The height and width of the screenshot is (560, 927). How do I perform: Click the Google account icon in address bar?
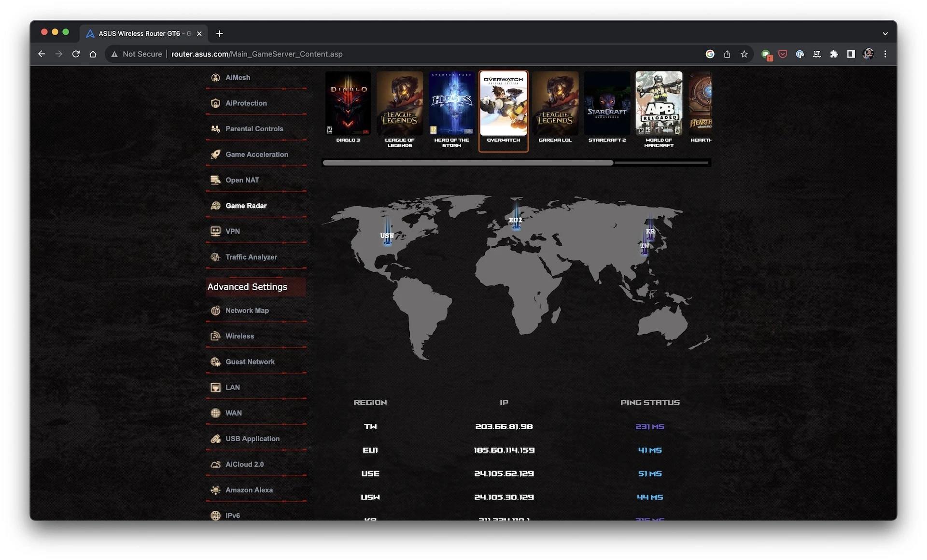[710, 54]
